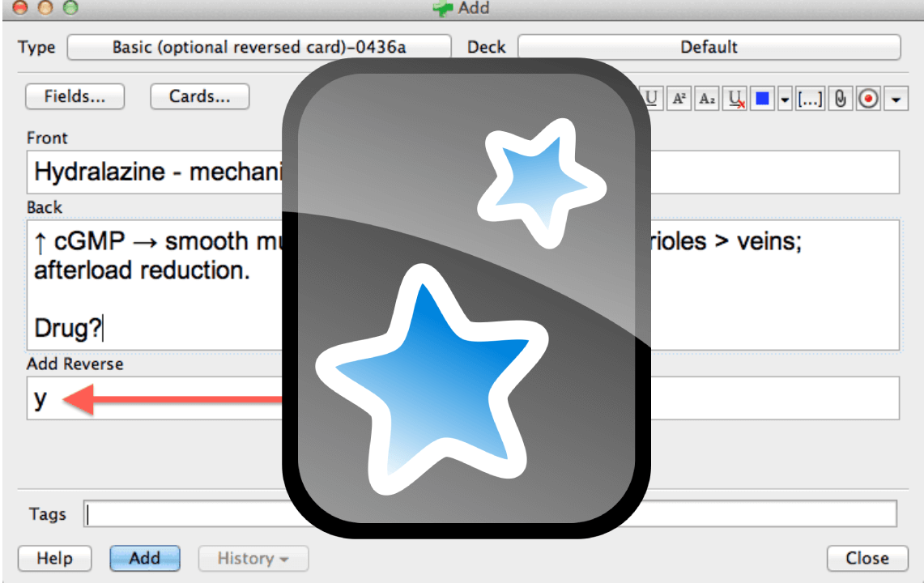The height and width of the screenshot is (583, 924).
Task: Attach a media file with the paperclip
Action: pyautogui.click(x=841, y=99)
